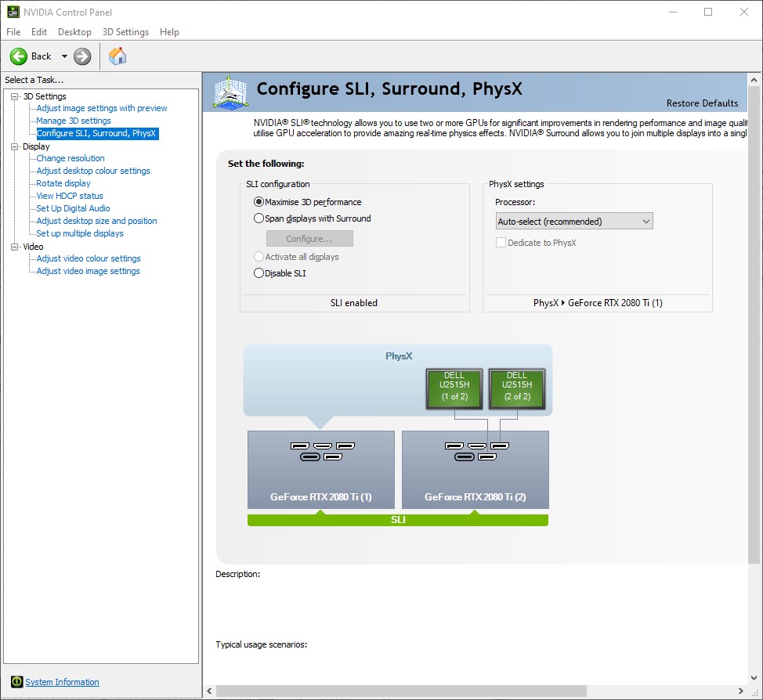This screenshot has height=700, width=763.
Task: Open Adjust video image settings
Action: pos(88,271)
